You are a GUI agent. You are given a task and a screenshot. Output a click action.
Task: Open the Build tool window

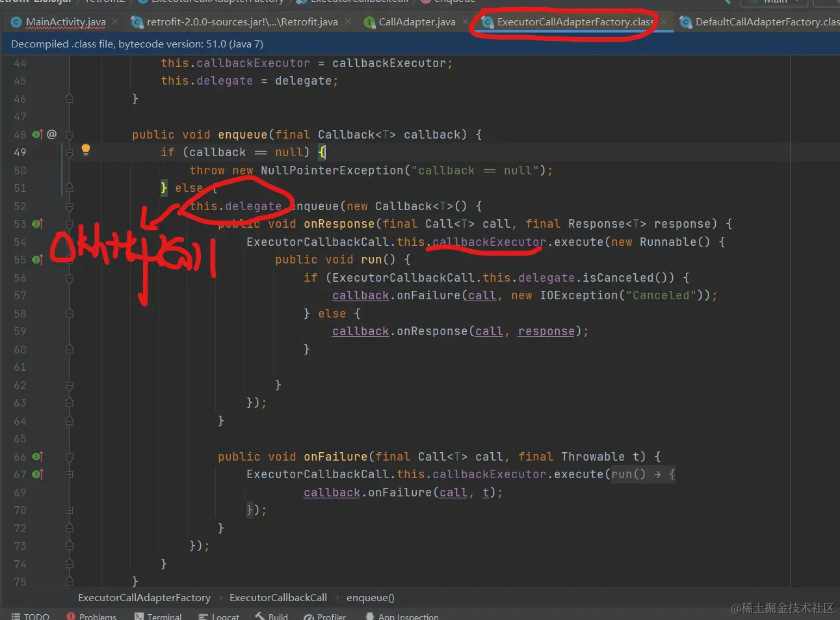(x=272, y=616)
